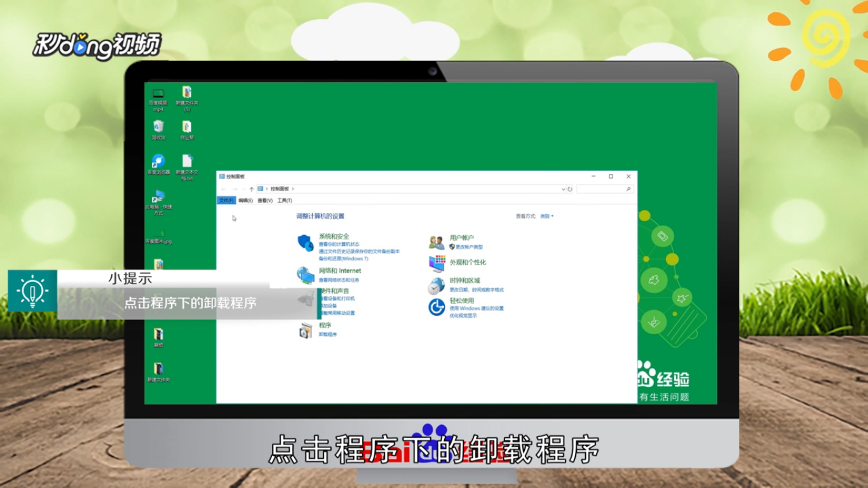Image resolution: width=868 pixels, height=488 pixels.
Task: Click the Control Panel search box
Action: click(x=605, y=189)
